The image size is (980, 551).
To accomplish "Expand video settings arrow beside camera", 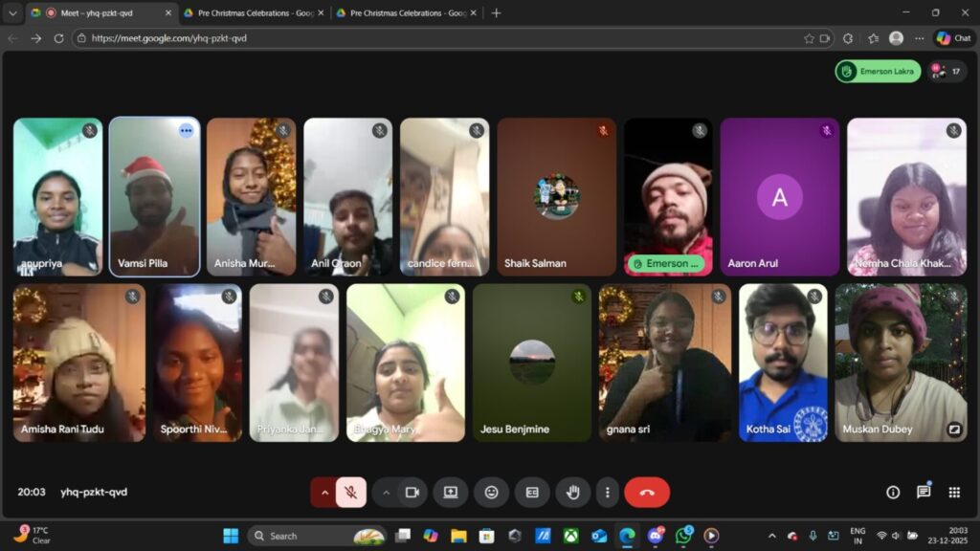I will (387, 492).
